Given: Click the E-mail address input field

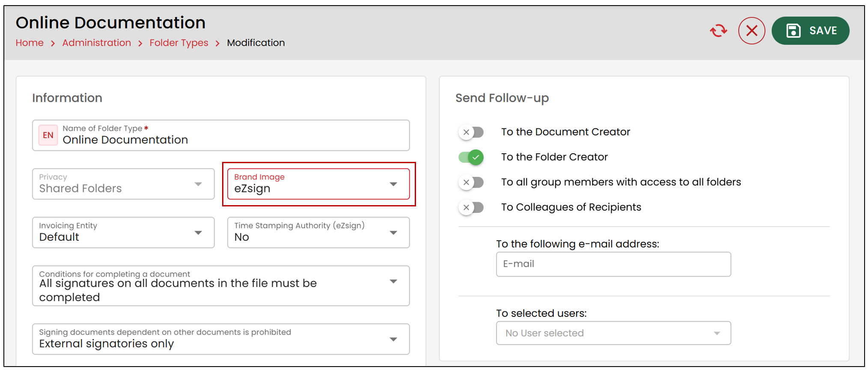Looking at the screenshot, I should [x=613, y=264].
